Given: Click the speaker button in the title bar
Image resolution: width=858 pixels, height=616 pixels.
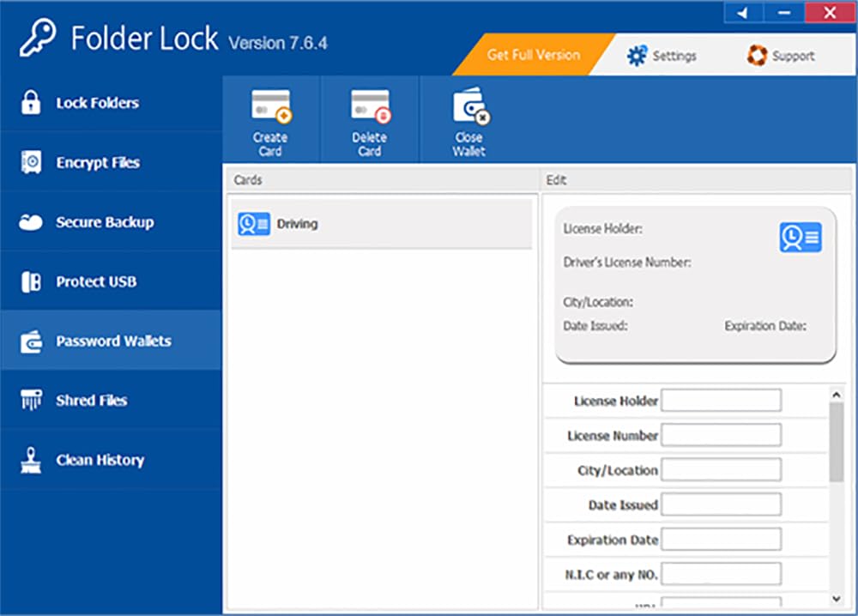Looking at the screenshot, I should pyautogui.click(x=743, y=13).
